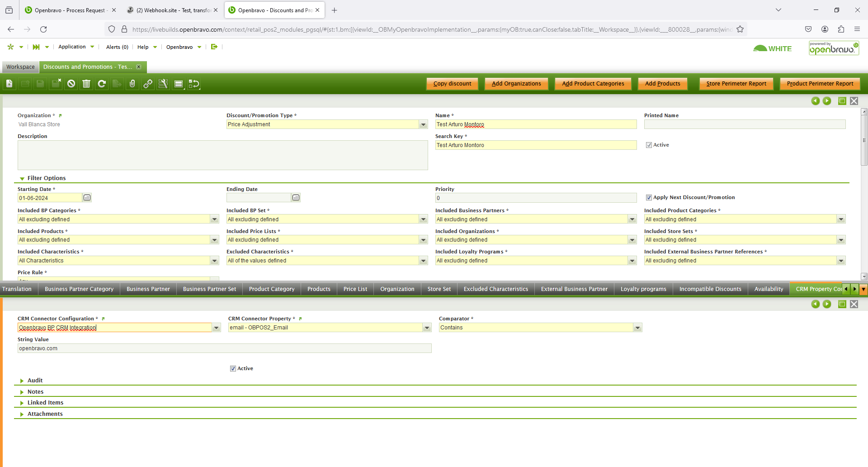Toggle Active checkbox in CRM Property section

233,369
